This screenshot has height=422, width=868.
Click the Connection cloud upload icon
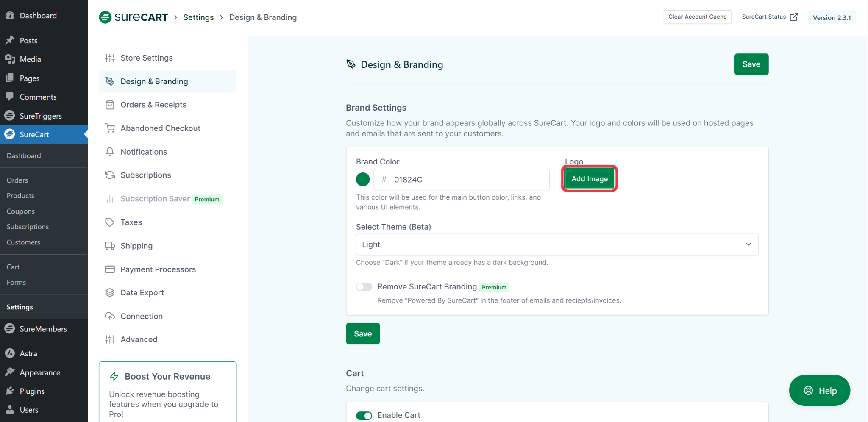(110, 316)
